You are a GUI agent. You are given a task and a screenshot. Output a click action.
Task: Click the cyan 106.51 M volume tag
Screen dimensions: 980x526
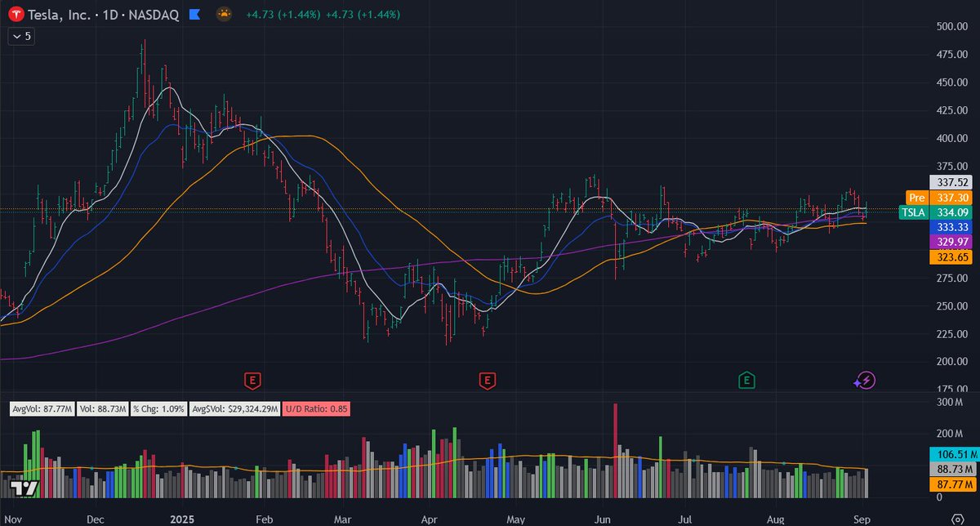coord(952,454)
